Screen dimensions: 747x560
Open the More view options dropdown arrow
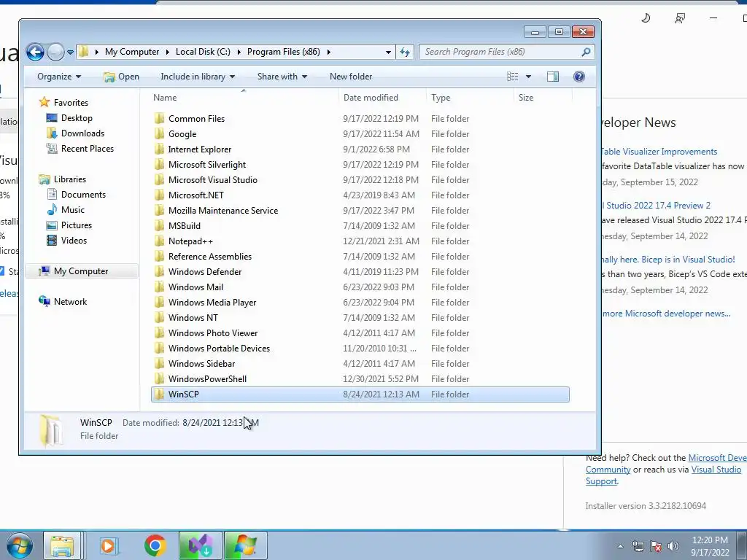pyautogui.click(x=528, y=77)
